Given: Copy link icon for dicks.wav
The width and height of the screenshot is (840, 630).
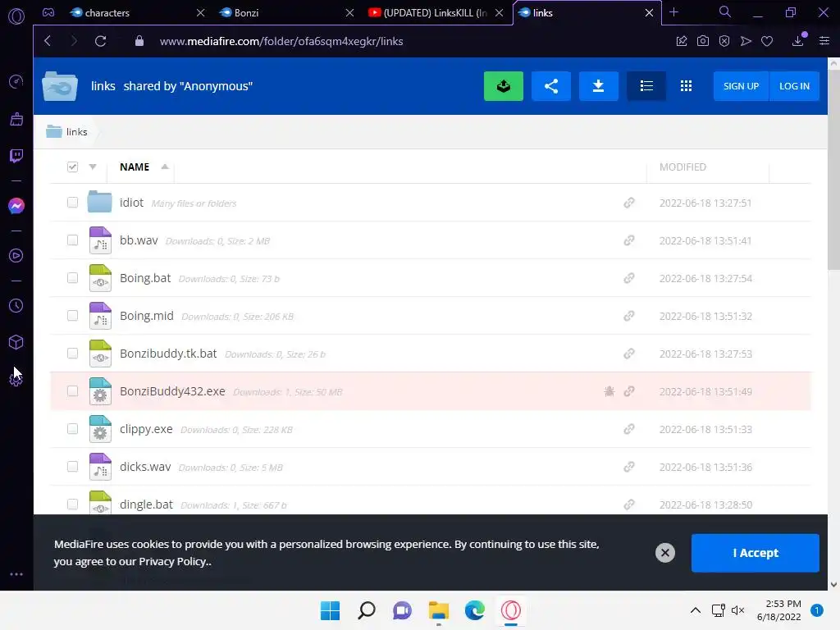Looking at the screenshot, I should 629,467.
